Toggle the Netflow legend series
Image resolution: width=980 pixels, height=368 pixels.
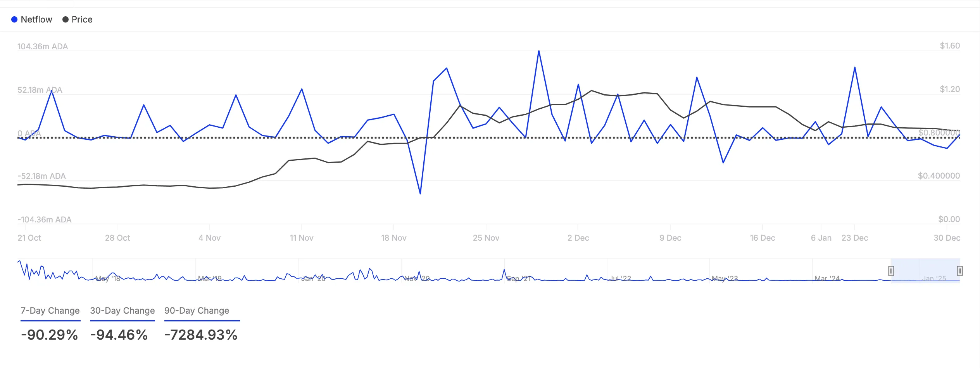[32, 19]
